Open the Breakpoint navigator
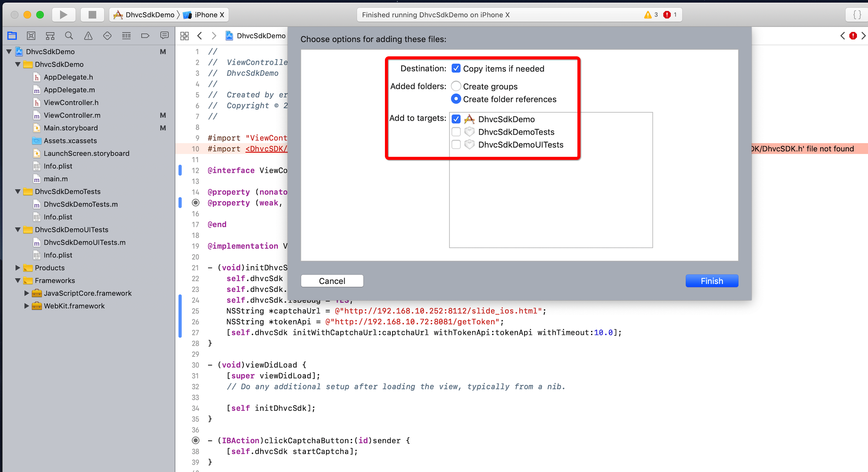The width and height of the screenshot is (868, 472). (145, 36)
